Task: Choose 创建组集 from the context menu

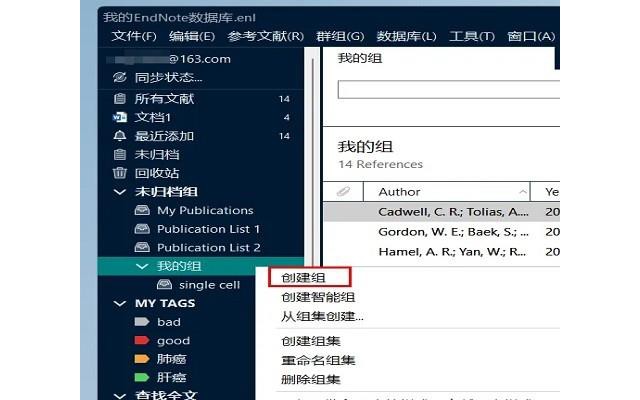Action: coord(311,341)
